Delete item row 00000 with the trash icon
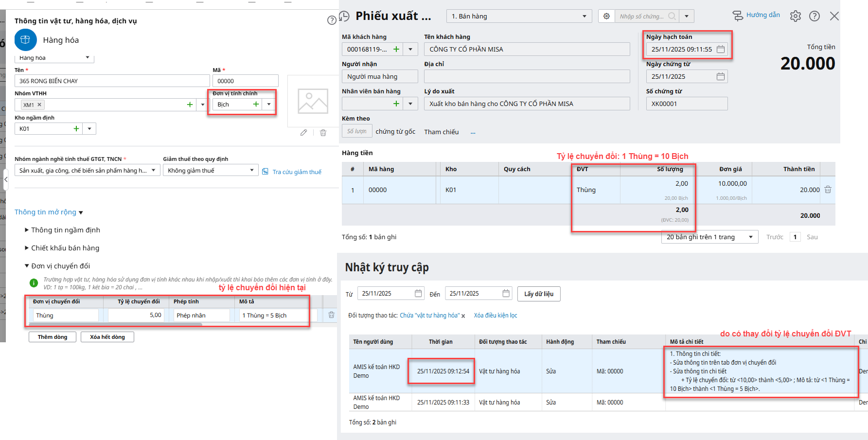868x440 pixels. click(x=828, y=190)
